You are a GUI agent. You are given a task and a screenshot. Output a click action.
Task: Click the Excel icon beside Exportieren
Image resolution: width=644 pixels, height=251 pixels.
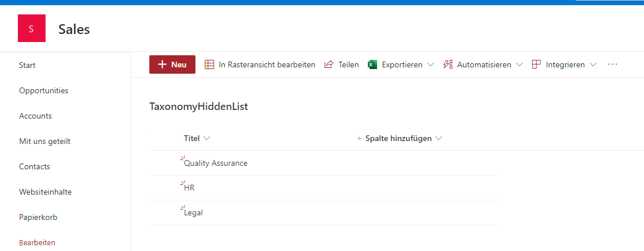(x=372, y=64)
